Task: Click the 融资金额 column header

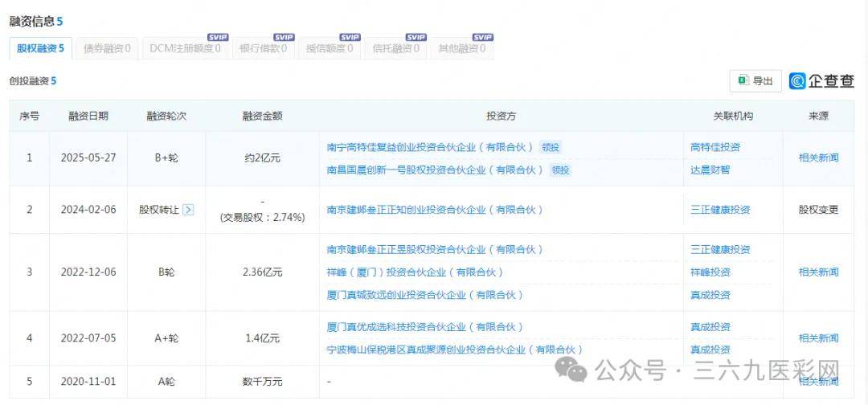Action: click(x=262, y=117)
